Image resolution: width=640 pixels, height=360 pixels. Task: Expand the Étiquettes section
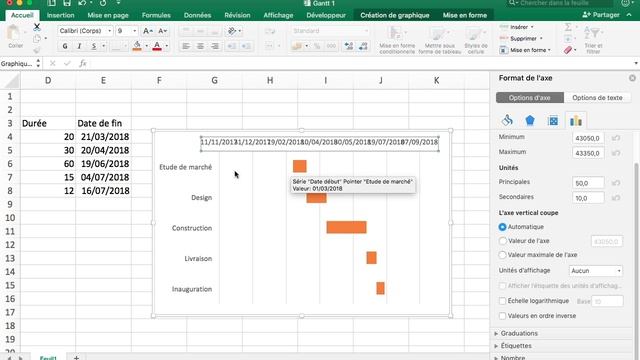(516, 346)
